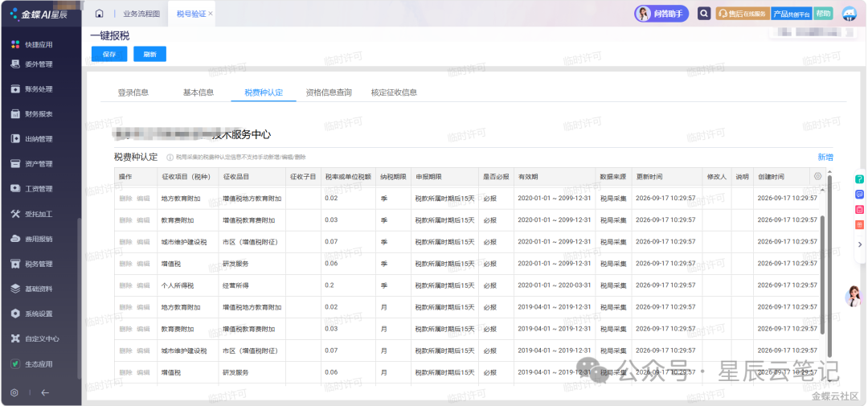Image resolution: width=868 pixels, height=406 pixels.
Task: Click the 是否必报 column header
Action: 496,177
